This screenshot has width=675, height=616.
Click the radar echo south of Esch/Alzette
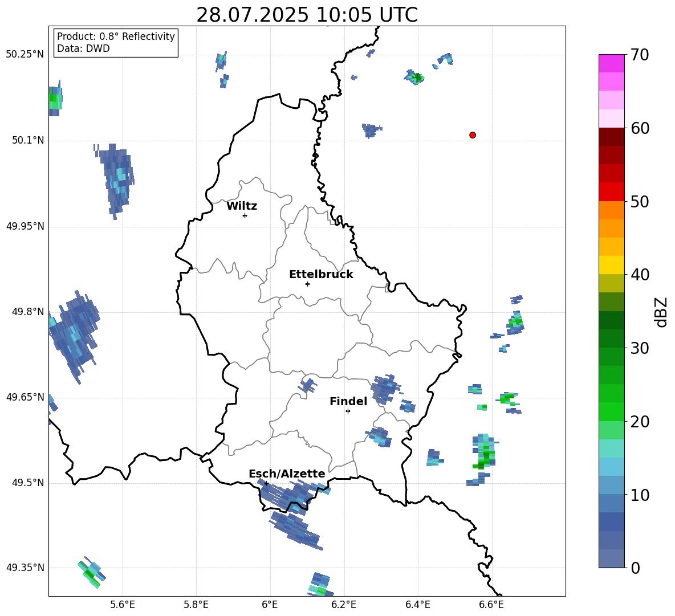296,531
